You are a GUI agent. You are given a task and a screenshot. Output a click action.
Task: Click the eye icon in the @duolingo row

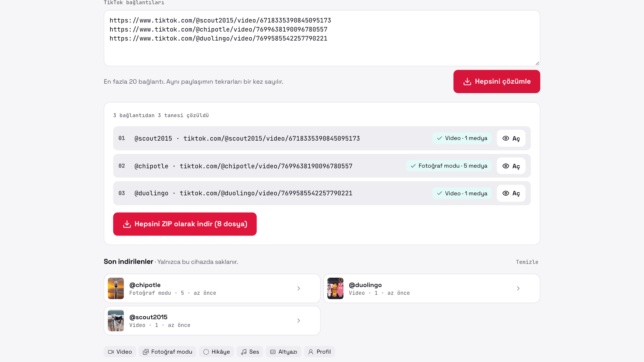[x=506, y=193]
